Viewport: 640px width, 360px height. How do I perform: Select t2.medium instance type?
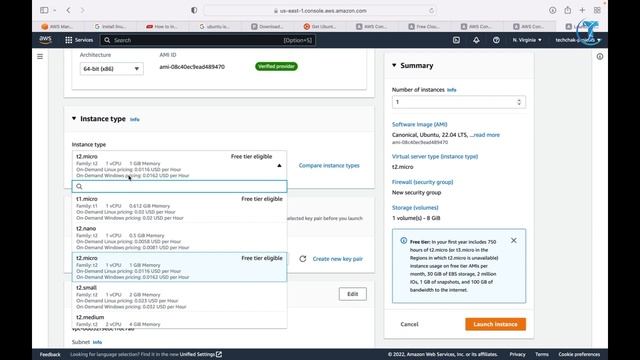tap(180, 320)
